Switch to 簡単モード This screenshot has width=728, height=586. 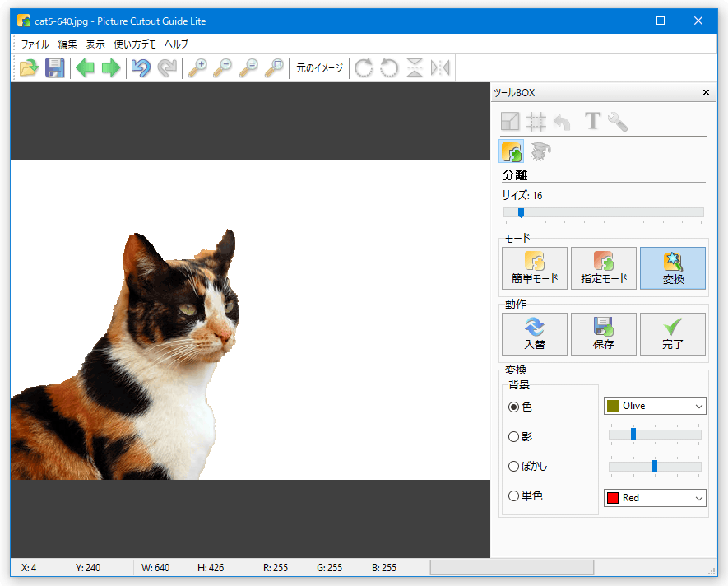pos(535,268)
